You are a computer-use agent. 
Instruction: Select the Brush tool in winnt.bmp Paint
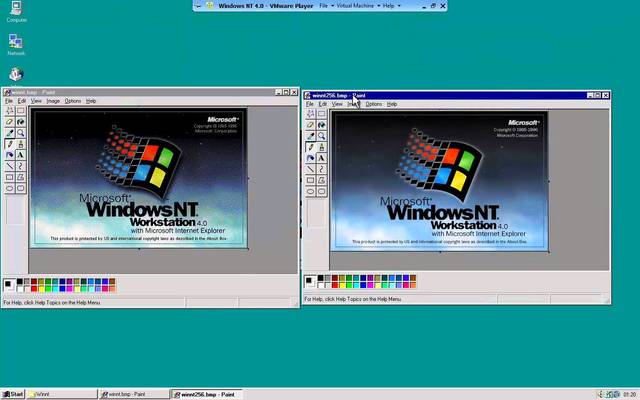20,144
